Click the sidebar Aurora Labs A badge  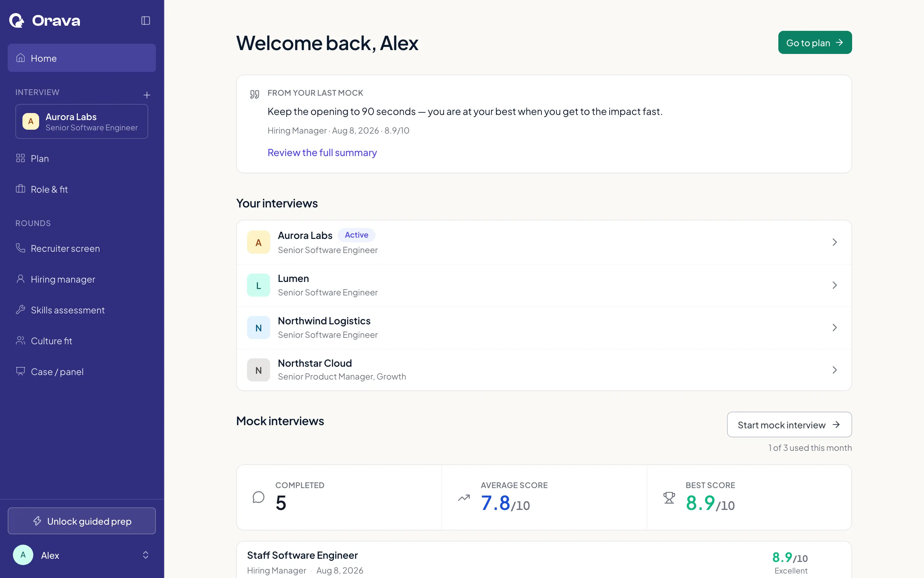pos(30,122)
